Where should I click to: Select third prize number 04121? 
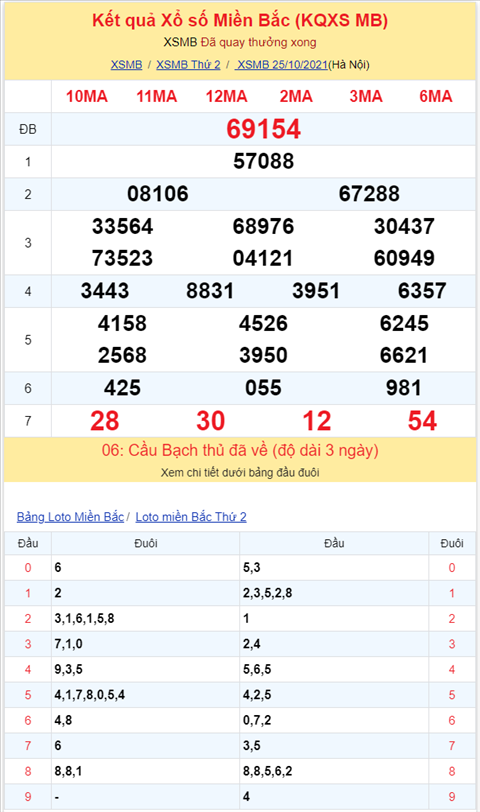point(263,258)
